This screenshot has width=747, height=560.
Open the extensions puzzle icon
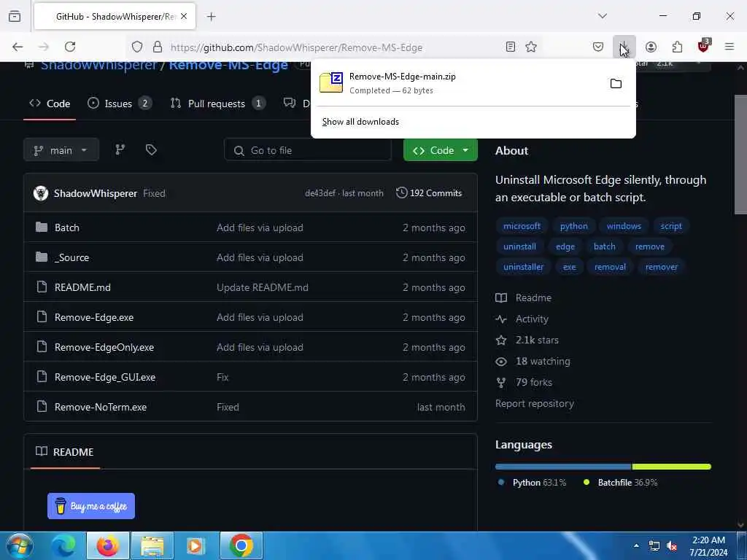(677, 47)
